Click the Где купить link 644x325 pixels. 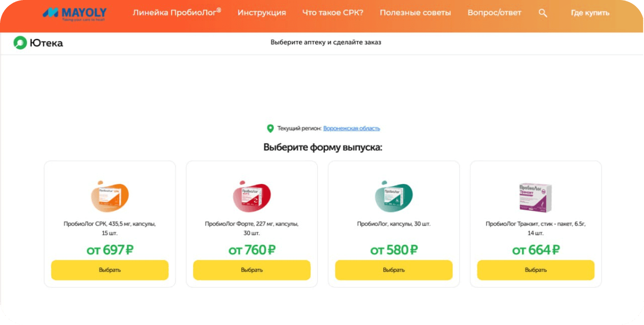[x=590, y=13]
